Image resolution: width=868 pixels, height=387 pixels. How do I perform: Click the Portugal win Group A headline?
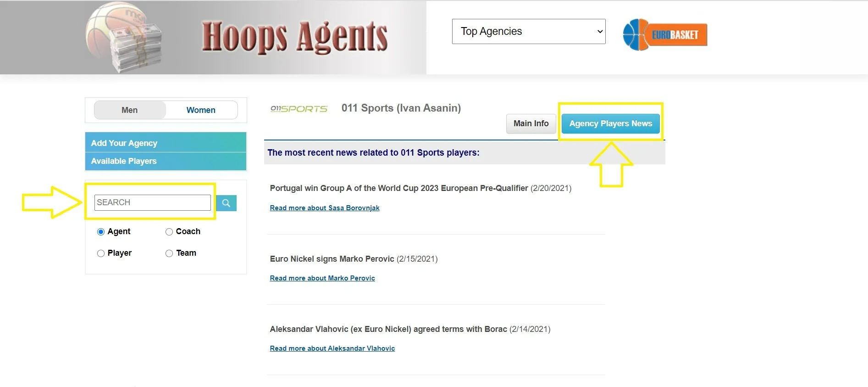(399, 188)
